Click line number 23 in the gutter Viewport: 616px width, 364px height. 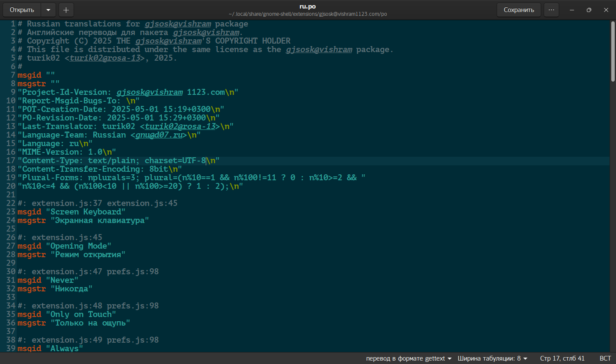point(11,212)
